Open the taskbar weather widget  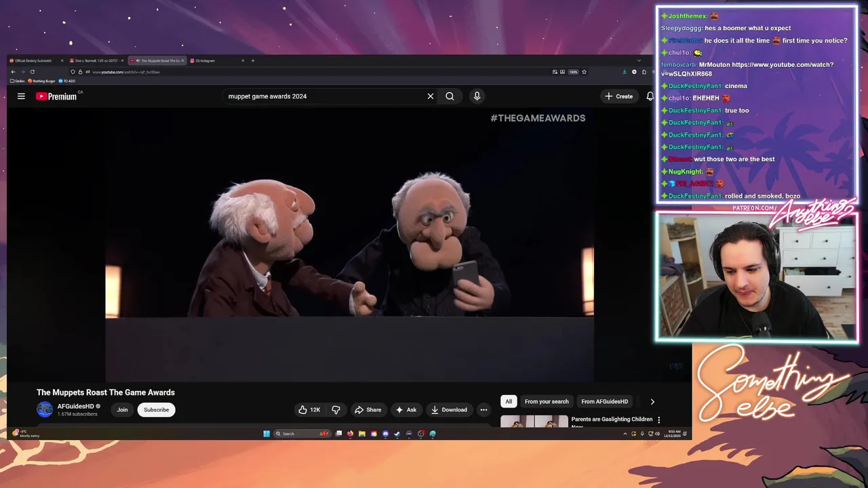pyautogui.click(x=26, y=433)
